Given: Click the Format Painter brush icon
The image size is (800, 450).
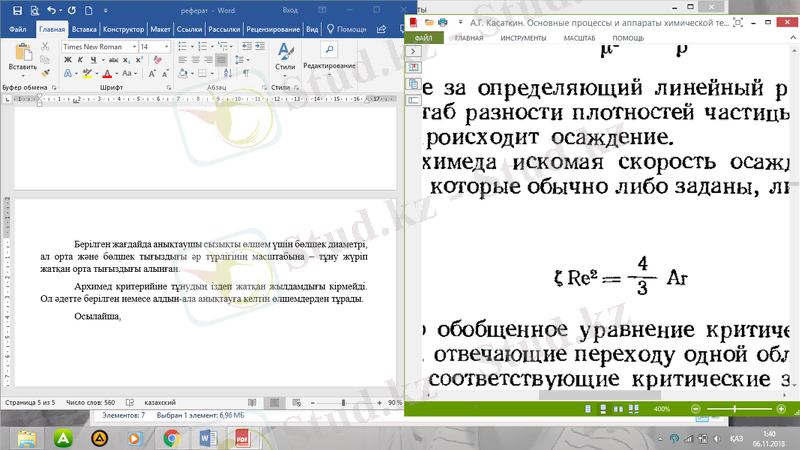Looking at the screenshot, I should pos(45,73).
